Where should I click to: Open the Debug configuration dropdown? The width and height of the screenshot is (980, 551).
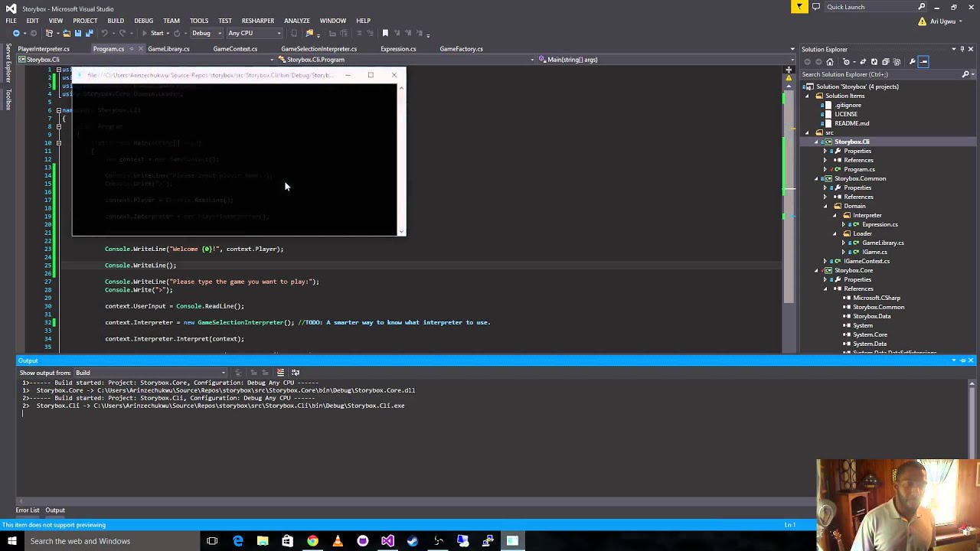[205, 33]
